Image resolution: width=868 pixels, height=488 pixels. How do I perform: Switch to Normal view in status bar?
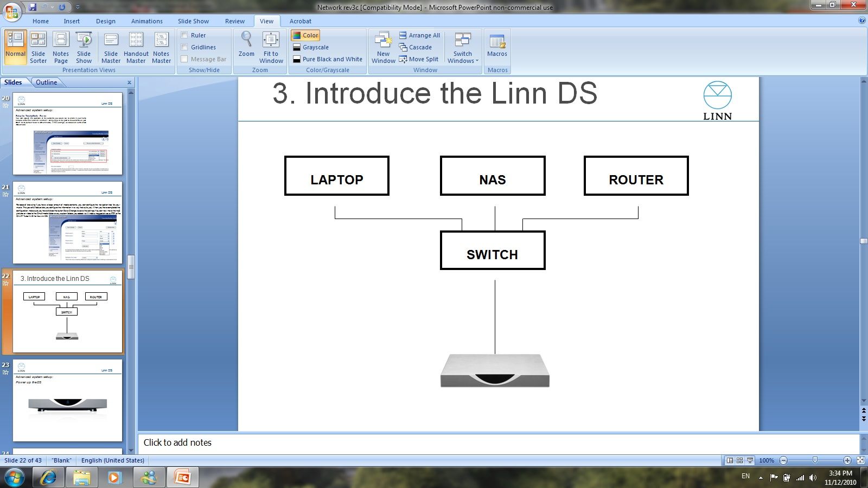click(x=730, y=460)
